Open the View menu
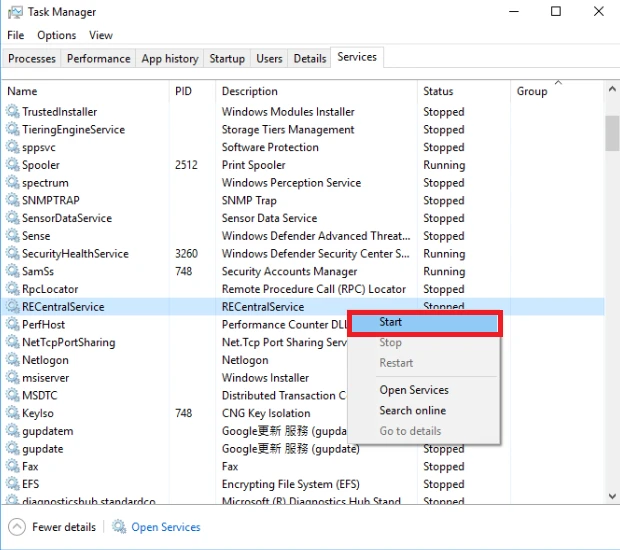The height and width of the screenshot is (550, 620). click(101, 35)
